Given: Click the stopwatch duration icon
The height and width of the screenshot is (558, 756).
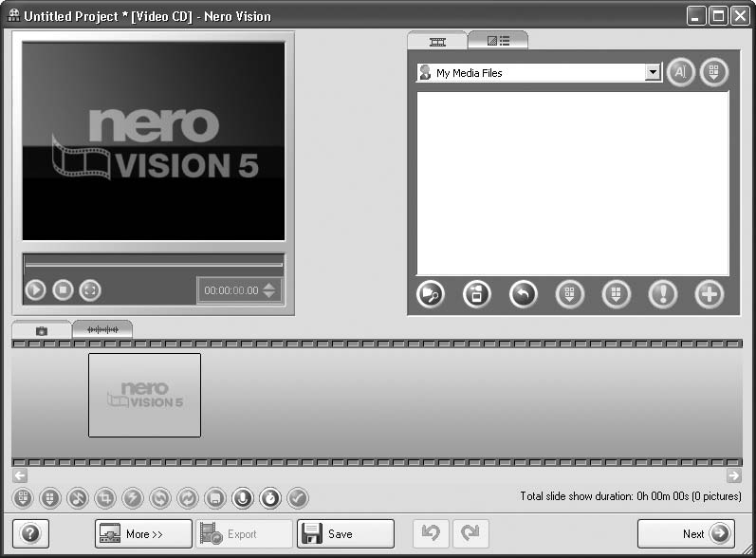Looking at the screenshot, I should point(270,497).
